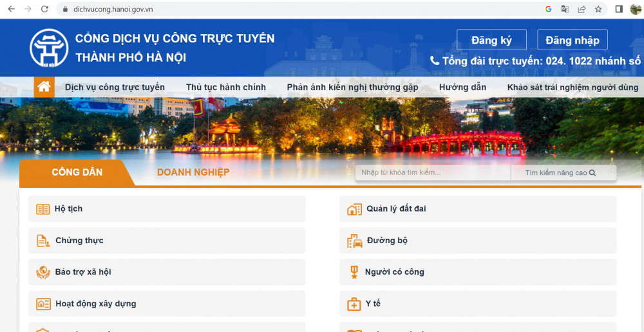Open the Hộ tịch category icon

pyautogui.click(x=43, y=209)
